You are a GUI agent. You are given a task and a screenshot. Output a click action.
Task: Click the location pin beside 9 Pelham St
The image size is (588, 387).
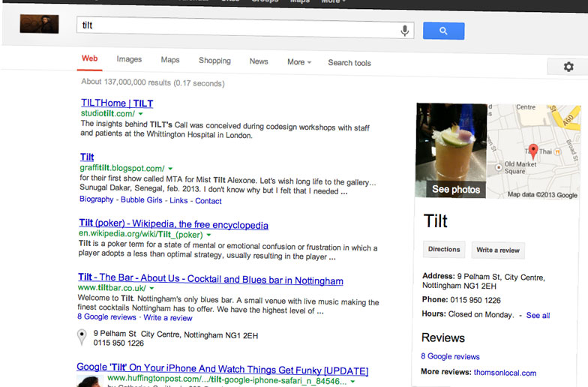82,338
